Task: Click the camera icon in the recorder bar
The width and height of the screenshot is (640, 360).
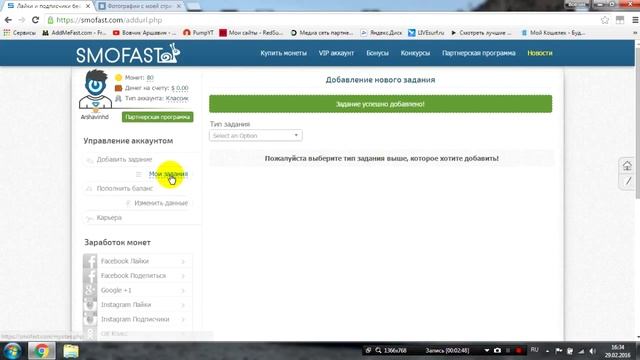Action: click(x=497, y=351)
